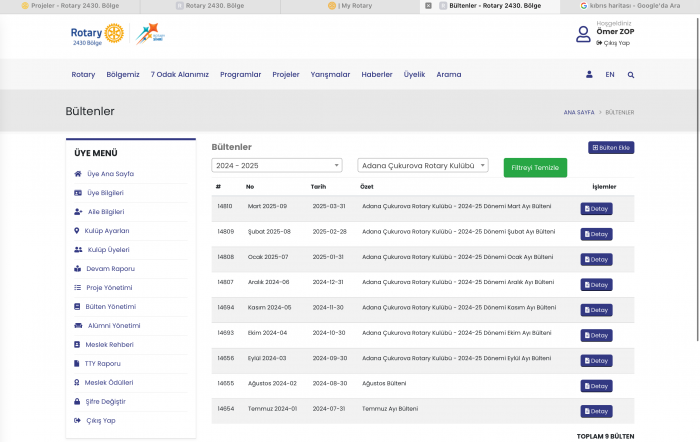Open Detay for Aralık 2024-06 bulletin
Viewport: 700px width, 442px height.
(x=596, y=285)
